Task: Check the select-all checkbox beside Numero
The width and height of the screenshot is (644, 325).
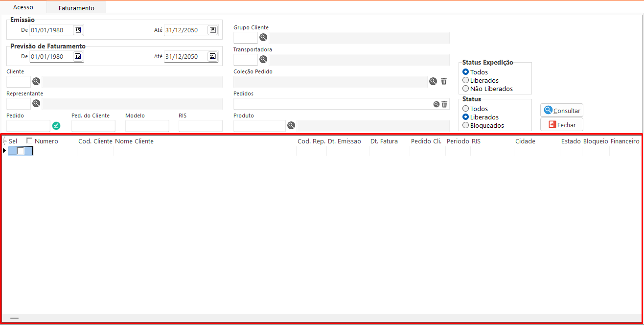Action: point(30,141)
